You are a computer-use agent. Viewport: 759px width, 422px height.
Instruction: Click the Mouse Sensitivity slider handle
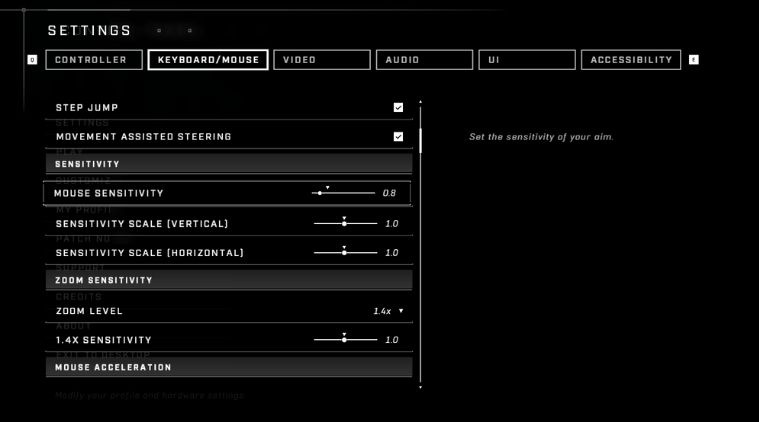[320, 192]
